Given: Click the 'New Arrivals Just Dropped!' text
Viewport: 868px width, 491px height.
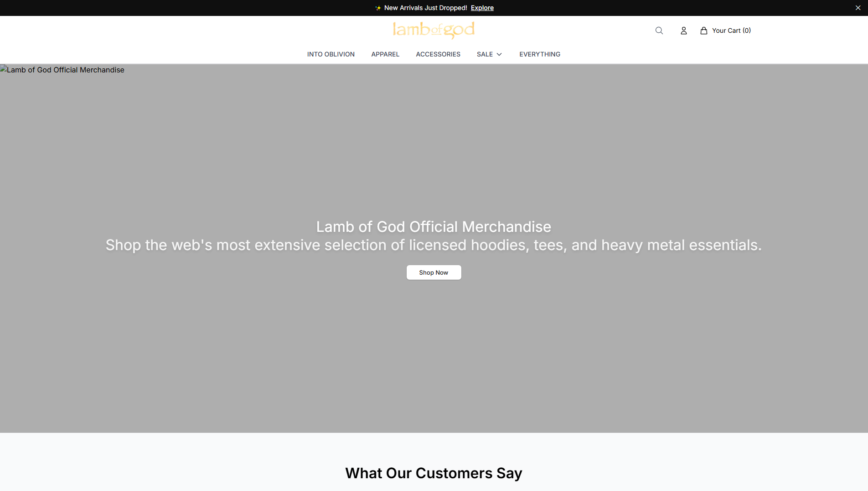Looking at the screenshot, I should pyautogui.click(x=426, y=8).
